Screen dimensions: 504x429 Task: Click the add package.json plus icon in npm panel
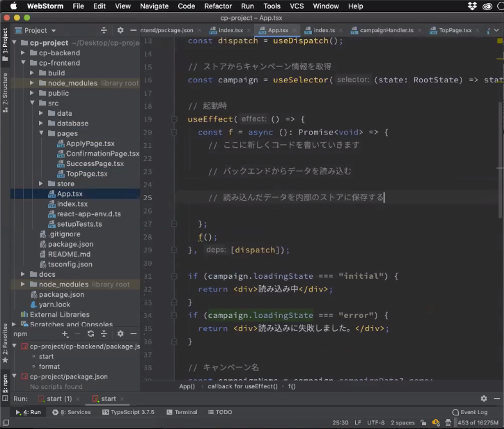coord(65,334)
